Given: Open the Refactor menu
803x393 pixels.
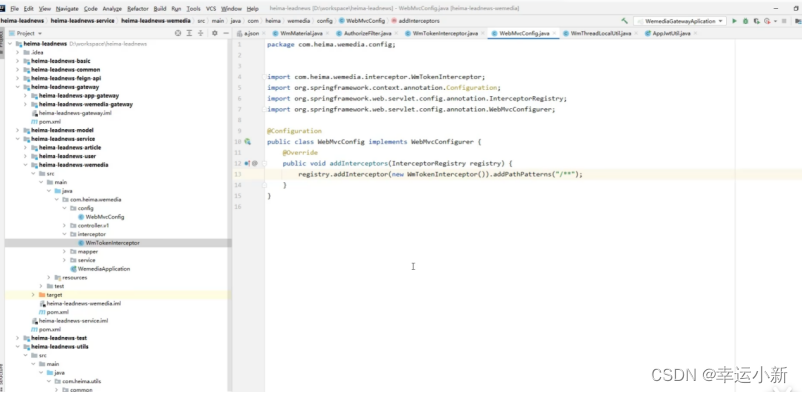Looking at the screenshot, I should coord(138,9).
